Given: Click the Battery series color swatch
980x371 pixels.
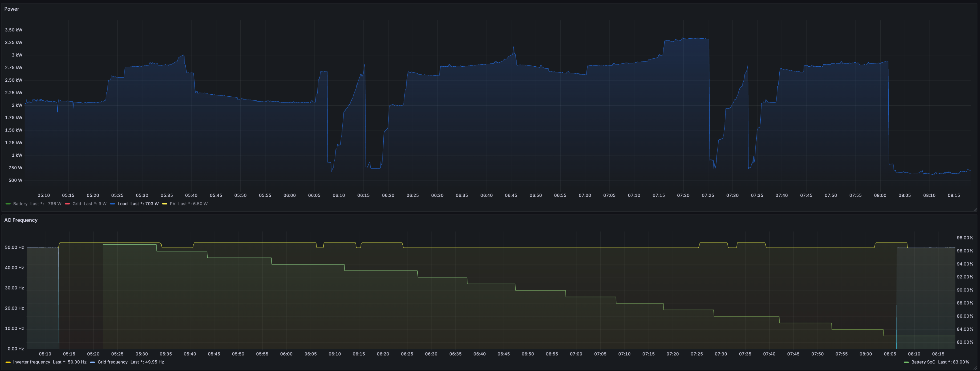Looking at the screenshot, I should 8,204.
